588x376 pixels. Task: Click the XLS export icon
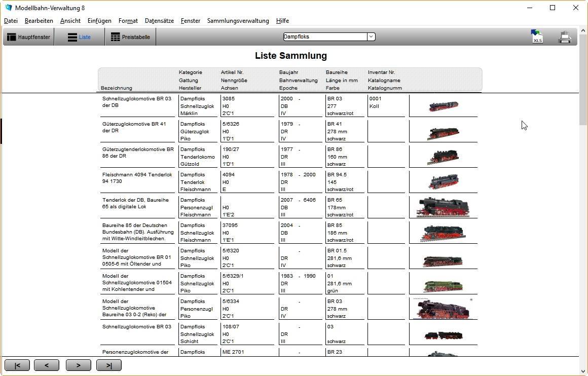pyautogui.click(x=537, y=36)
